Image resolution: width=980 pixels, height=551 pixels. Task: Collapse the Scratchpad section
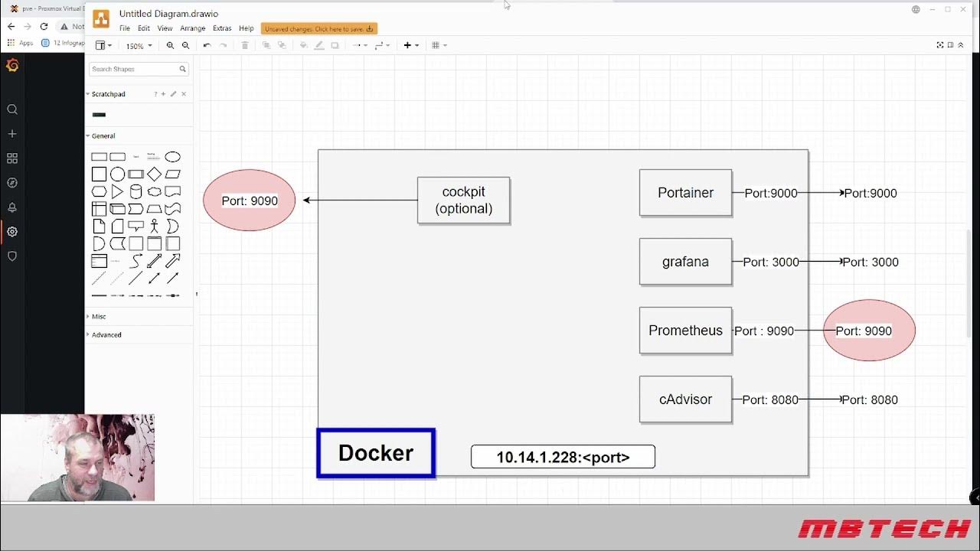[x=105, y=94]
